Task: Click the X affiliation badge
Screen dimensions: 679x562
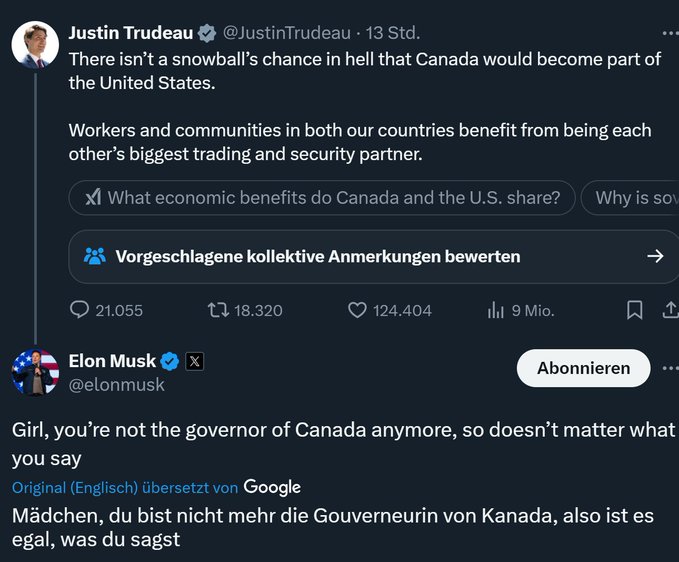Action: point(195,361)
